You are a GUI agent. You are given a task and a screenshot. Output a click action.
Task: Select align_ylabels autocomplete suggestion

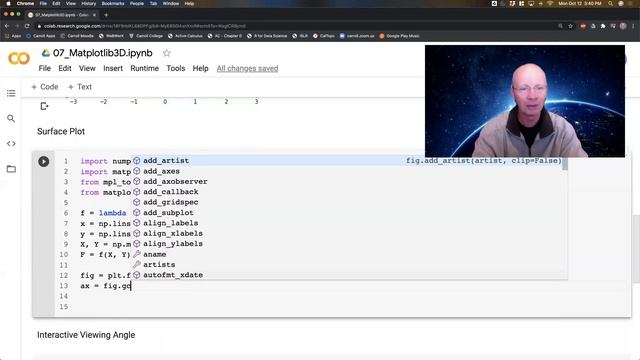pyautogui.click(x=349, y=244)
